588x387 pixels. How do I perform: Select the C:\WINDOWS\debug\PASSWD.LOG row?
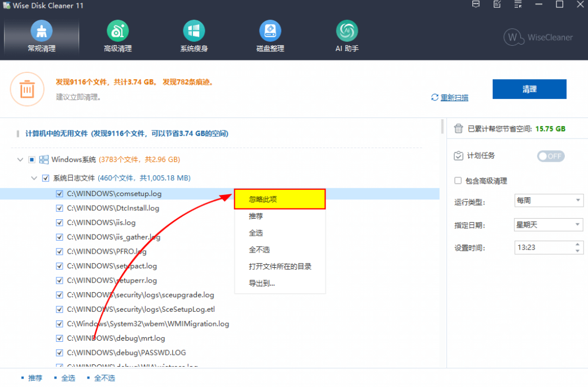click(x=220, y=353)
